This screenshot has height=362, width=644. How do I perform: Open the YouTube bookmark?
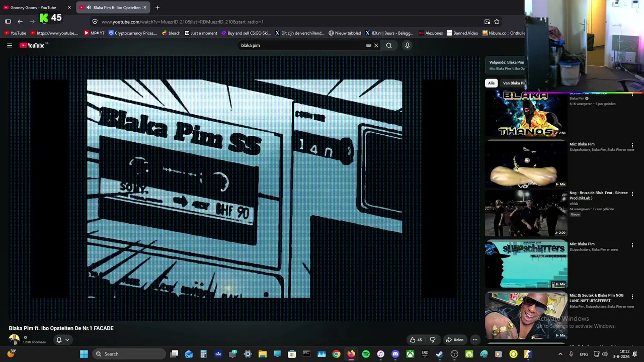[x=15, y=33]
